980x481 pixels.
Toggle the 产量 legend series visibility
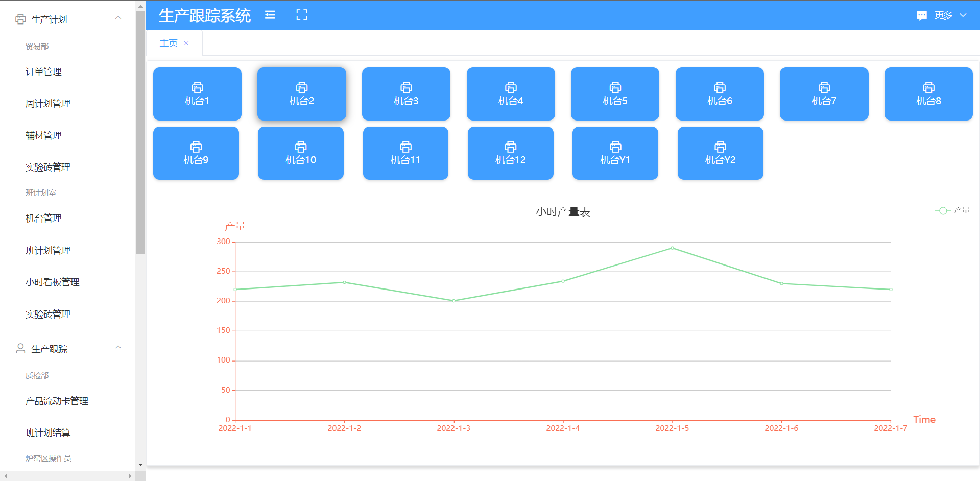click(952, 210)
